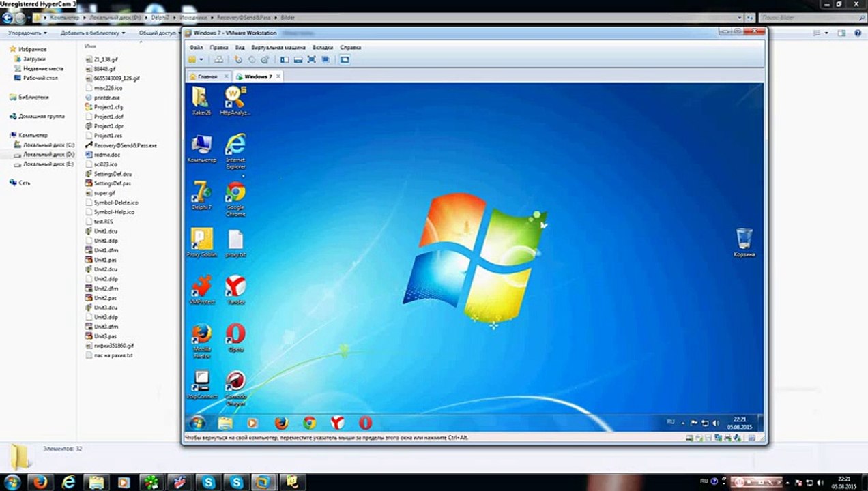Open Упорядочить dropdown in Explorer

tap(27, 33)
